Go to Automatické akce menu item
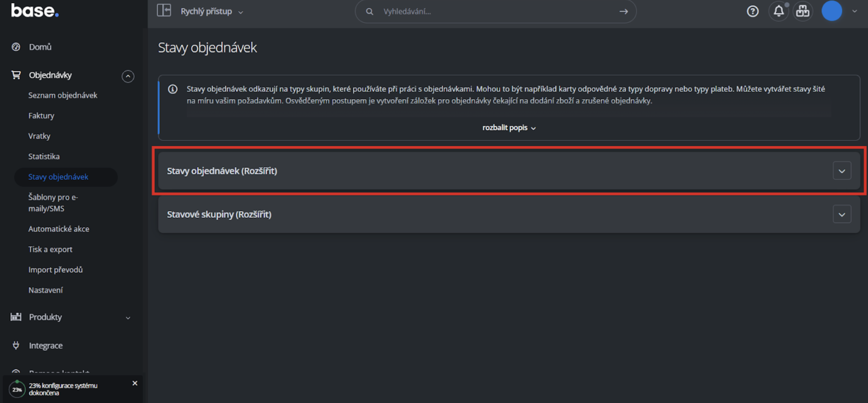This screenshot has height=403, width=868. 58,229
